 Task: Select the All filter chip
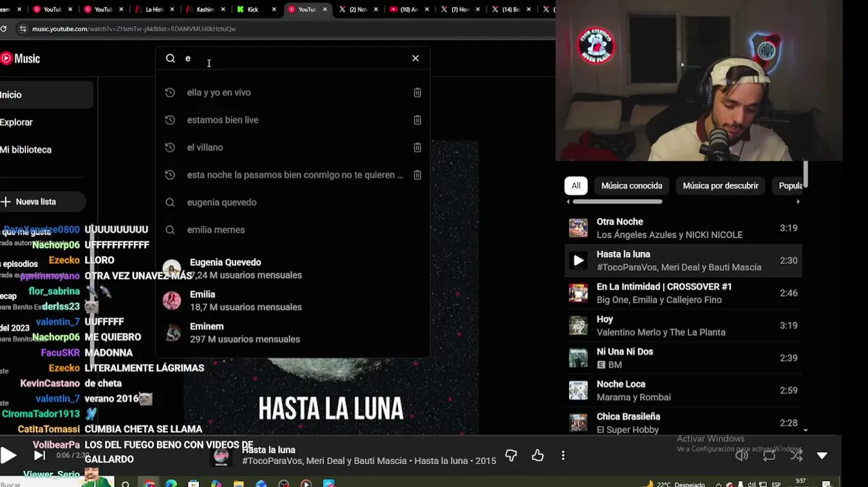(x=576, y=185)
